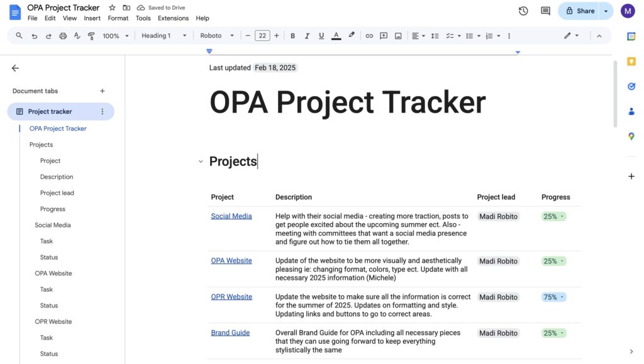Image resolution: width=644 pixels, height=364 pixels.
Task: Open the Roboto font dropdown
Action: 217,36
